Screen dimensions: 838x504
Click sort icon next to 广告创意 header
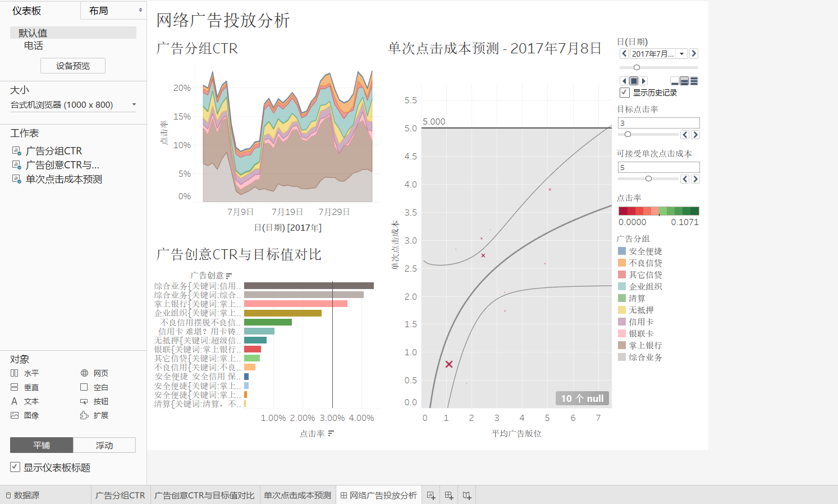point(228,276)
